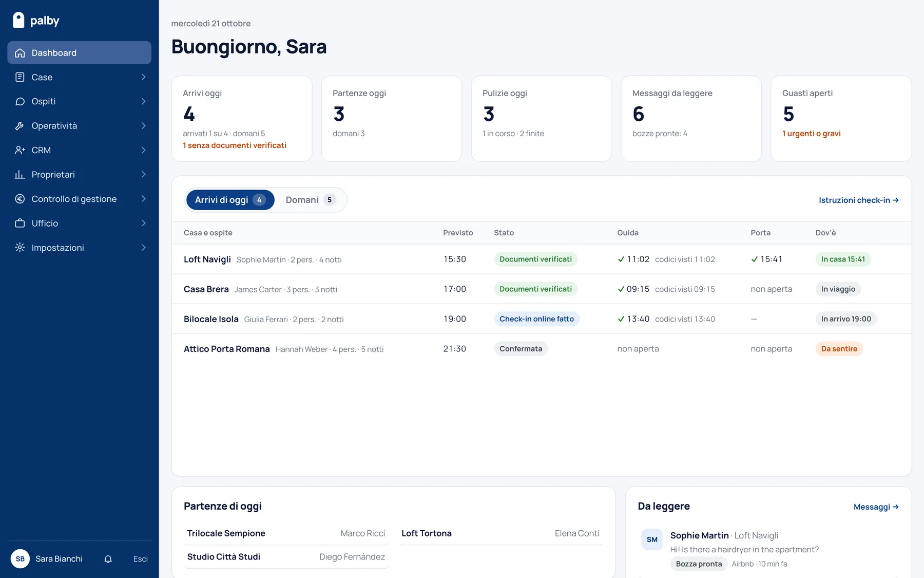
Task: Click the Case document icon
Action: [20, 77]
